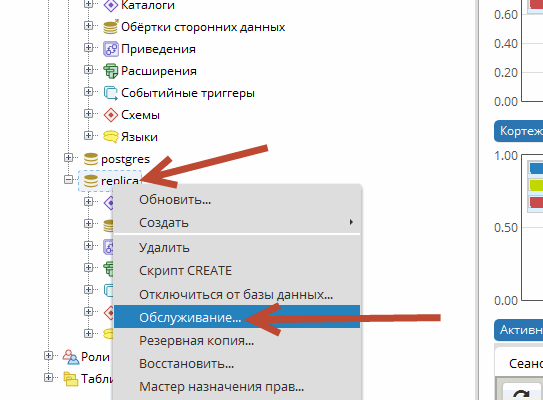
Task: Click the Языки speech bubble icon
Action: click(111, 137)
